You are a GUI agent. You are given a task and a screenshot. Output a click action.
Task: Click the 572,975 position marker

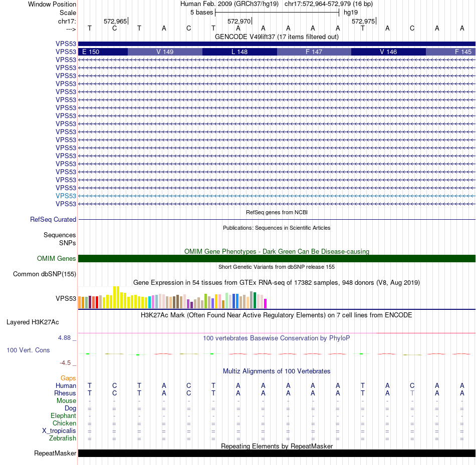(x=363, y=21)
